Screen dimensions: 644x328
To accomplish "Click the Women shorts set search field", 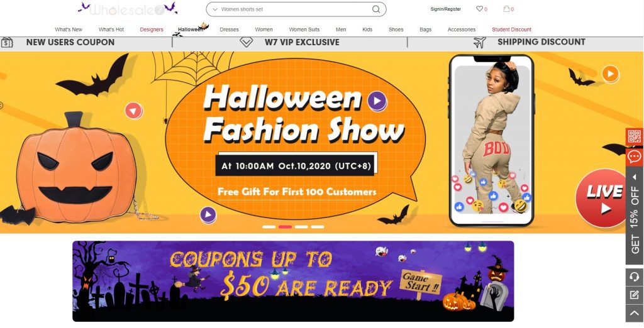I will (x=296, y=9).
